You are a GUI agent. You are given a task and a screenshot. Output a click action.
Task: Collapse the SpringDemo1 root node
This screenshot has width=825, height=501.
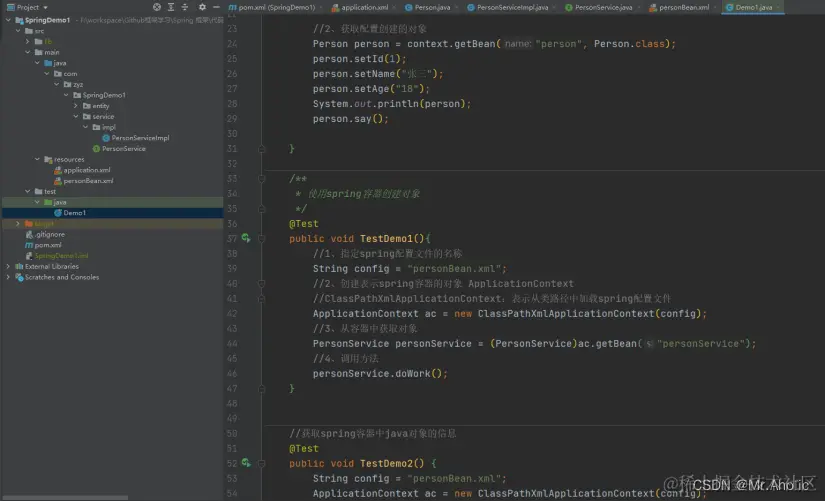tap(8, 20)
